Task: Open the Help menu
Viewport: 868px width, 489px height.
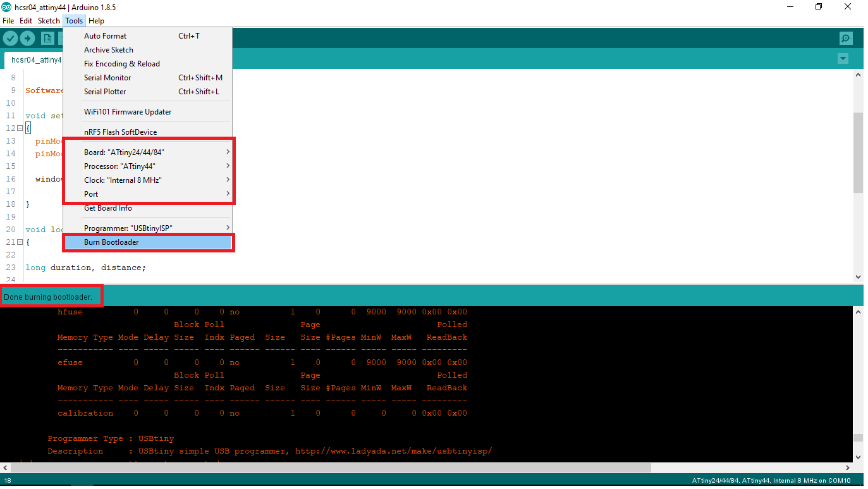Action: pyautogui.click(x=96, y=21)
